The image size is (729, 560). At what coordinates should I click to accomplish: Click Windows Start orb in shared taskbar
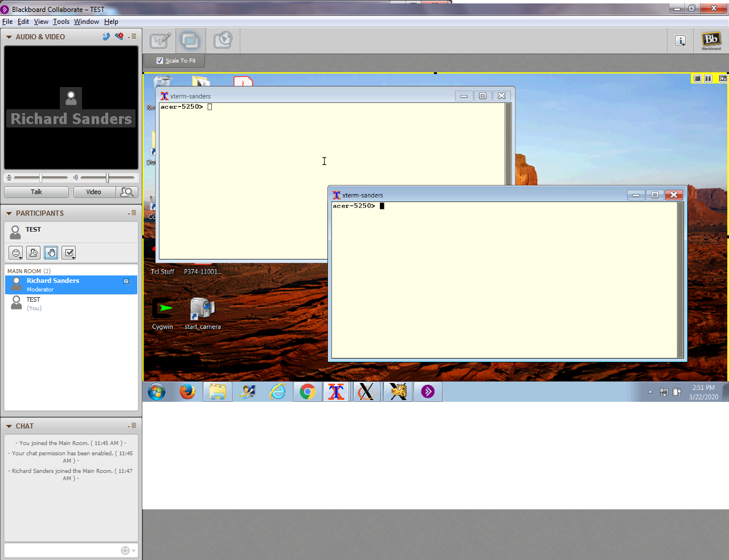[157, 392]
